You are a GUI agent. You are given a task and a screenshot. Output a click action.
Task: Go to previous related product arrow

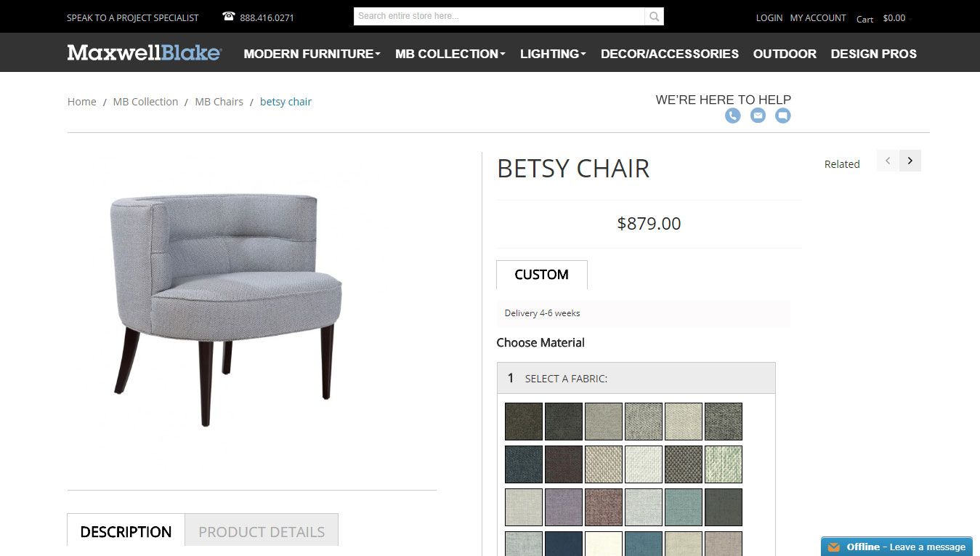(x=888, y=161)
